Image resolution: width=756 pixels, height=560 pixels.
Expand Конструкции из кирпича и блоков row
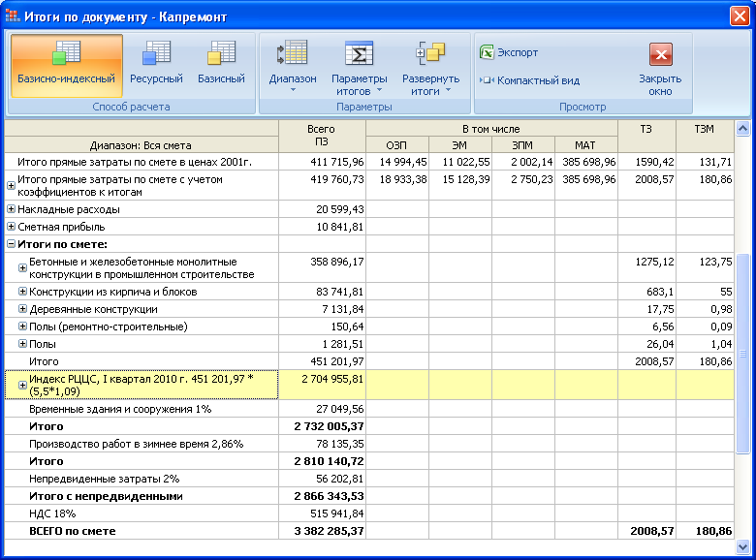(x=22, y=292)
